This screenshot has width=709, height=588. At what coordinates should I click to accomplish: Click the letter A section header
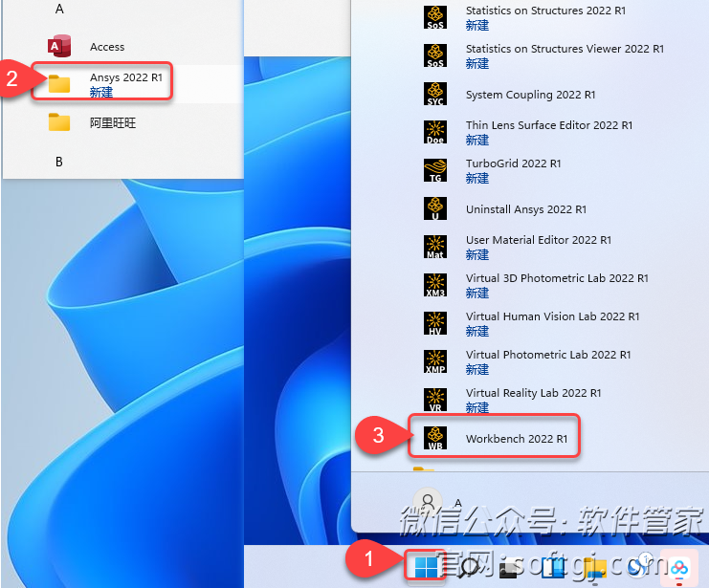[59, 9]
